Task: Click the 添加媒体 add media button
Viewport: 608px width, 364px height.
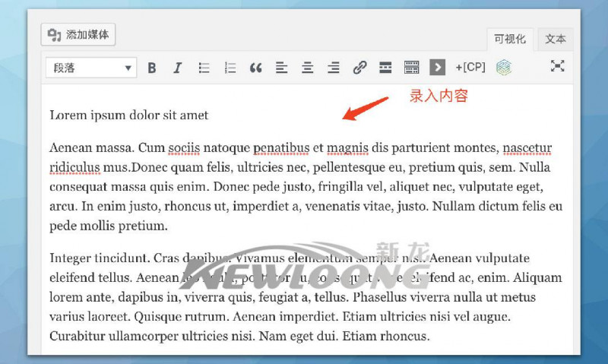Action: coord(78,34)
